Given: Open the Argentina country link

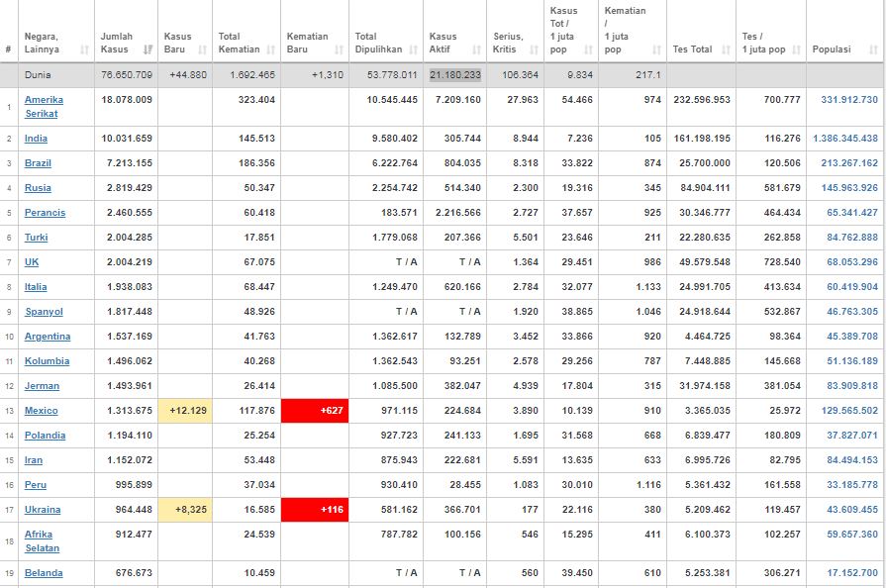Looking at the screenshot, I should [48, 337].
